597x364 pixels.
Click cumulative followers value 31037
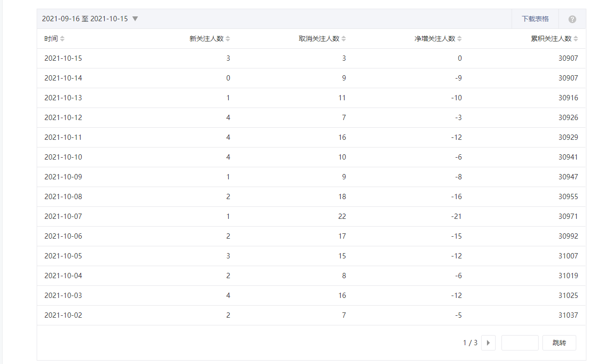(x=568, y=315)
